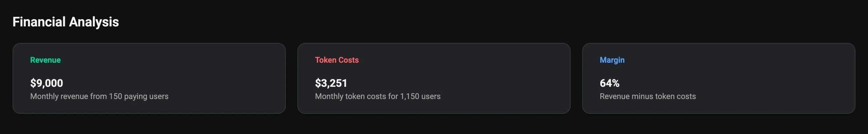
Task: Click the "1,150 users" phrase
Action: pyautogui.click(x=420, y=96)
